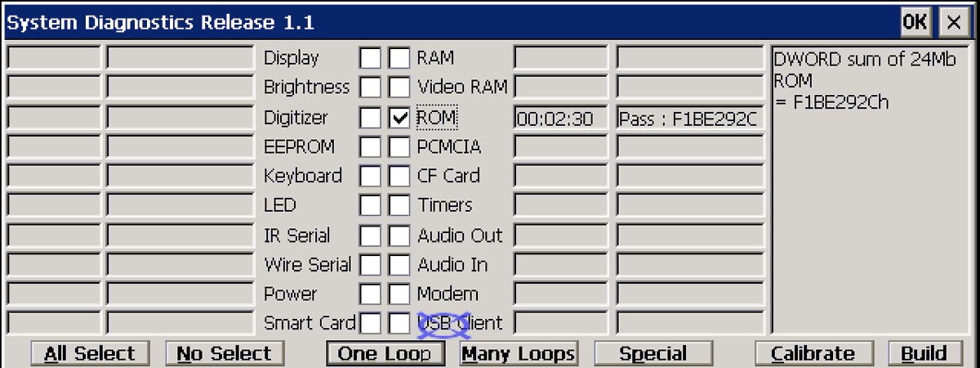
Task: Click the 'Digitizer' label text
Action: pyautogui.click(x=296, y=118)
